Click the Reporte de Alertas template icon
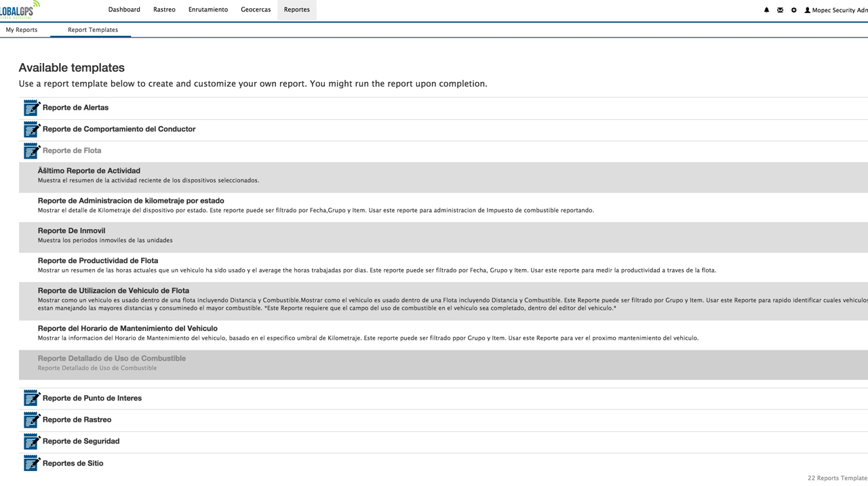Viewport: 868px width, 486px height. (32, 108)
